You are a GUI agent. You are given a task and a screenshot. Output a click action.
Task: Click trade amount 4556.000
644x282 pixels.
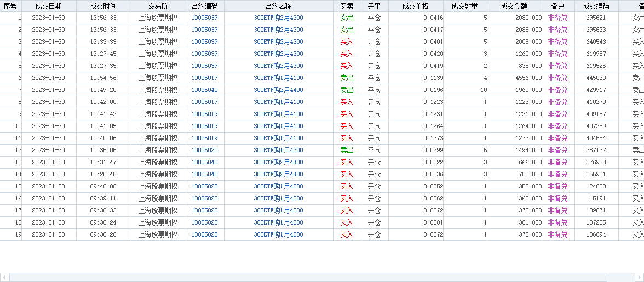(x=528, y=78)
